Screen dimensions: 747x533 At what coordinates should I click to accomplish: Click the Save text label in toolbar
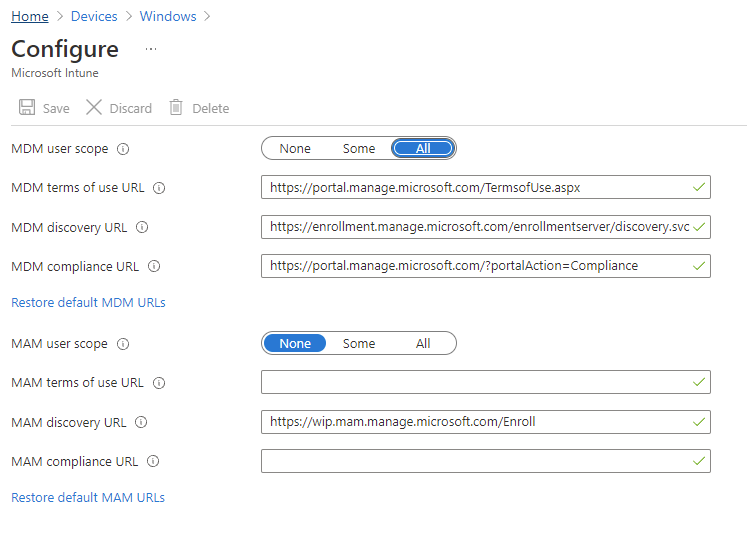tap(56, 109)
